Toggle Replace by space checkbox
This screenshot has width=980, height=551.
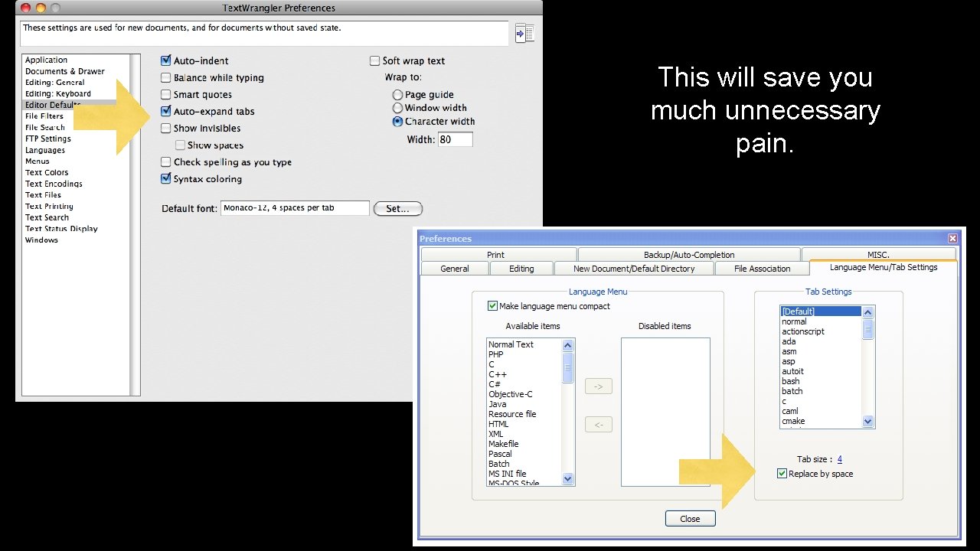(x=782, y=474)
